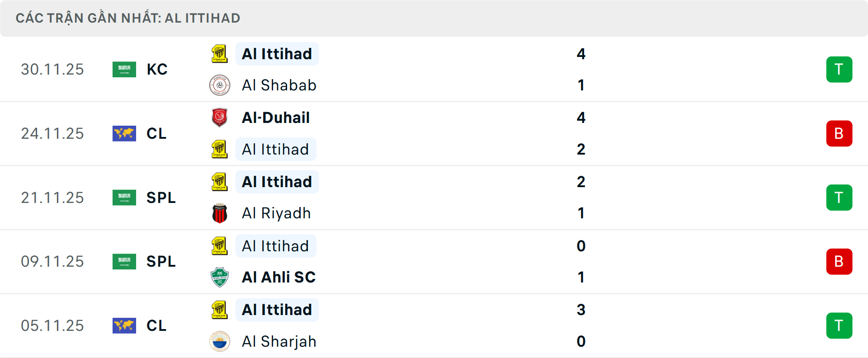Open the SPL competition label
The height and width of the screenshot is (358, 868).
coord(161,198)
